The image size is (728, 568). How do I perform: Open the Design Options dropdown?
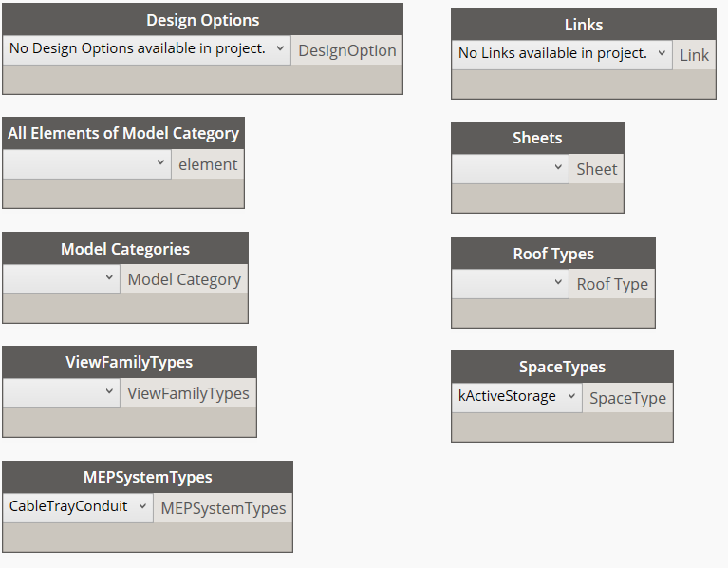147,48
